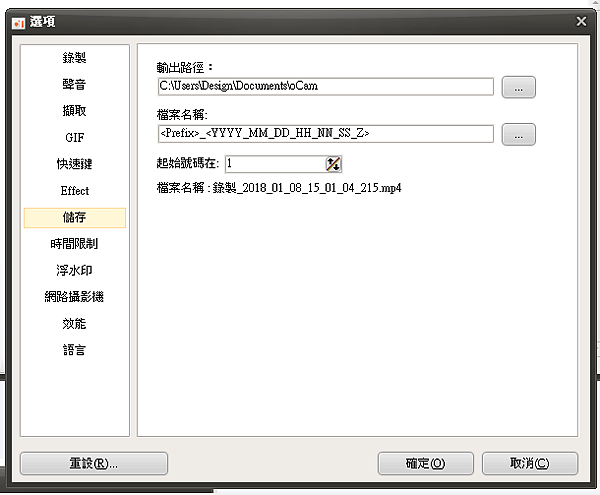This screenshot has width=600, height=495.
Task: Open the 網路攝影機 webcam settings
Action: click(74, 297)
